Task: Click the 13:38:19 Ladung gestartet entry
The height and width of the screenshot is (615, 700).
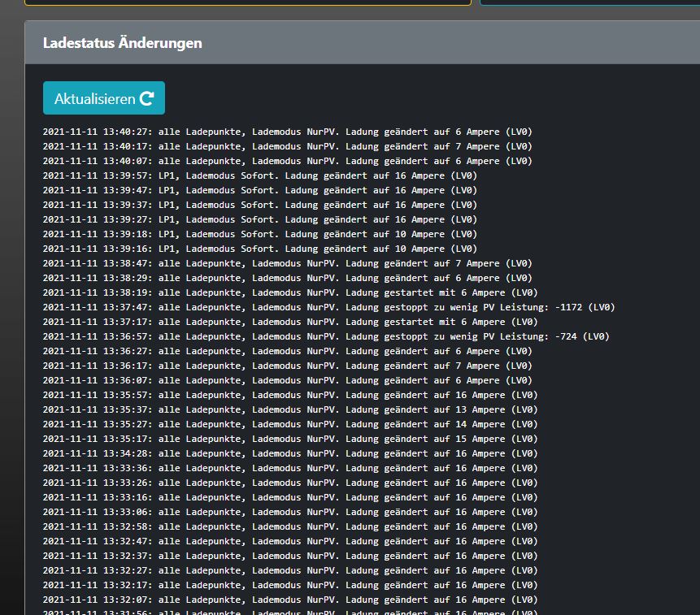Action: tap(289, 292)
